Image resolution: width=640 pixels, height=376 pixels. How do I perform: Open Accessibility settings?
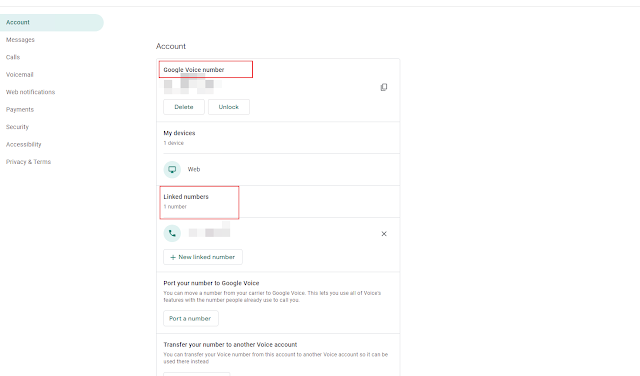pyautogui.click(x=23, y=145)
